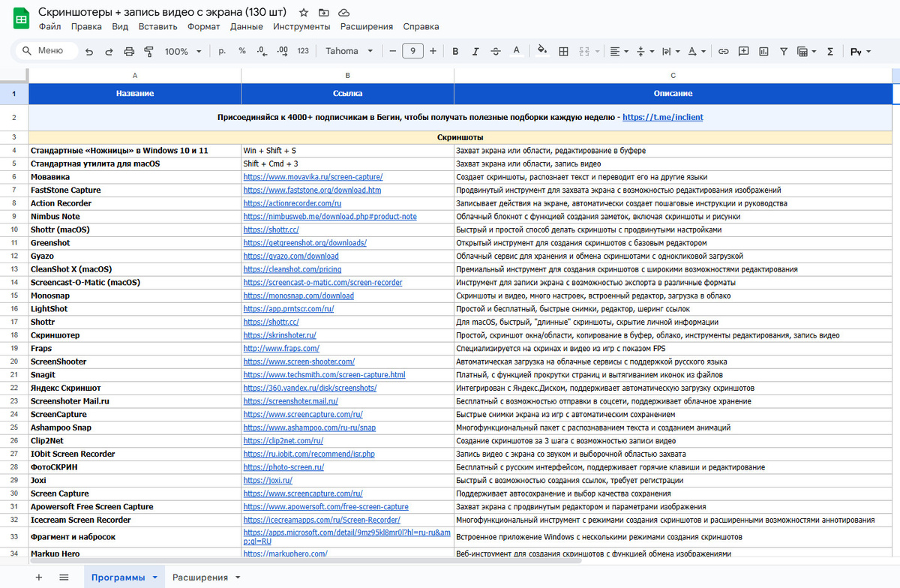This screenshot has height=588, width=900.
Task: Select the Snagit cell
Action: 135,375
